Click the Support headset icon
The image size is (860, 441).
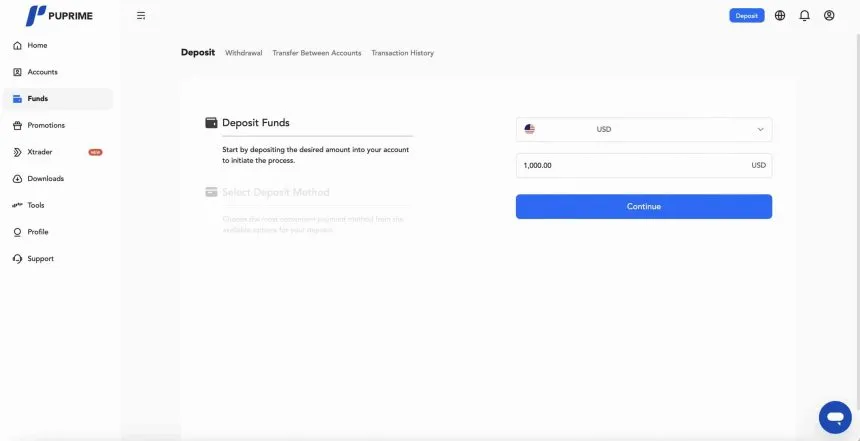coord(17,259)
